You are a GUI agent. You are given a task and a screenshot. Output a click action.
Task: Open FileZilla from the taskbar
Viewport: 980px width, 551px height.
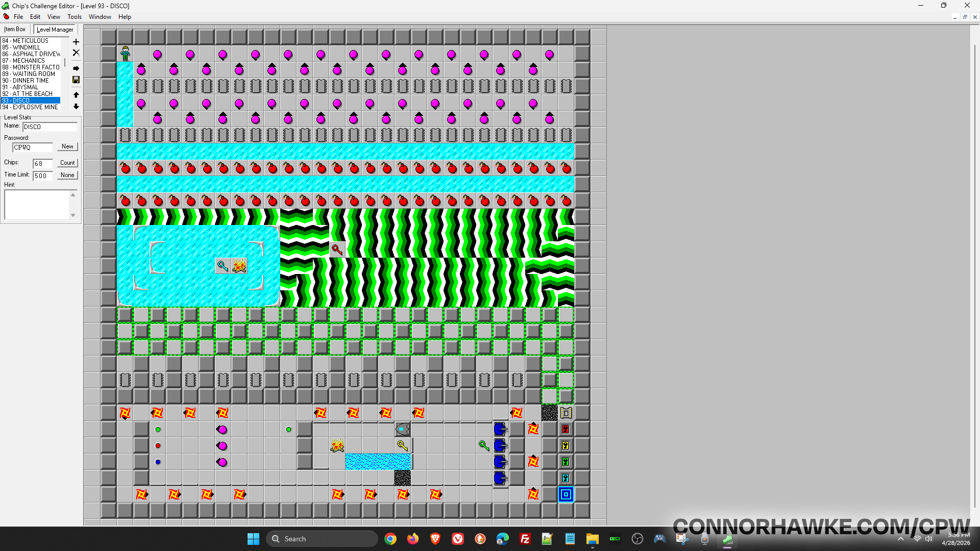pyautogui.click(x=525, y=539)
